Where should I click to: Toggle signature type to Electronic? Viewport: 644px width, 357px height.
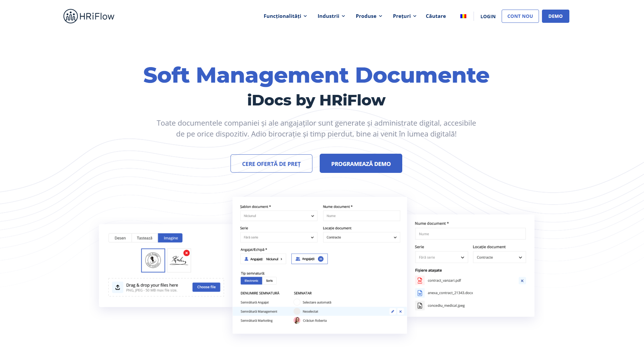pyautogui.click(x=251, y=281)
